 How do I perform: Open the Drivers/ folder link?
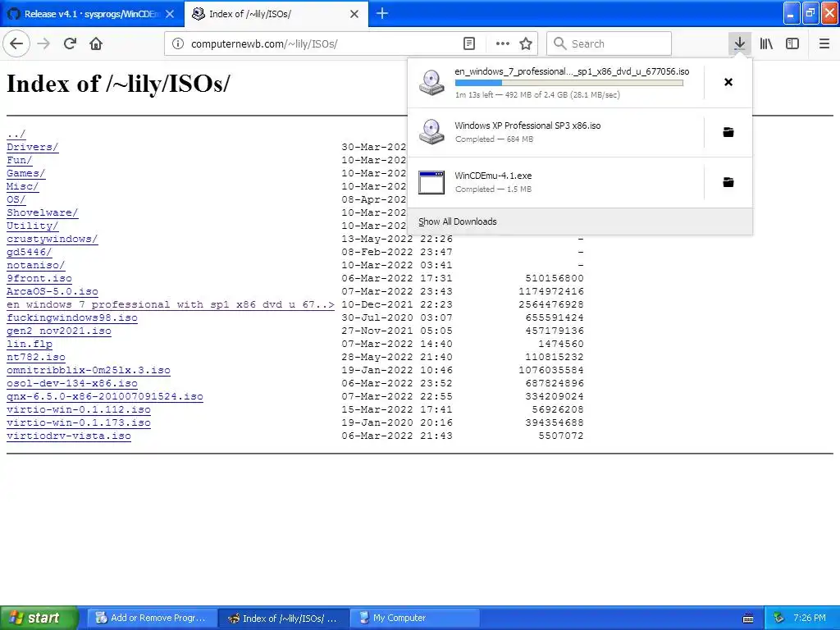pos(32,147)
